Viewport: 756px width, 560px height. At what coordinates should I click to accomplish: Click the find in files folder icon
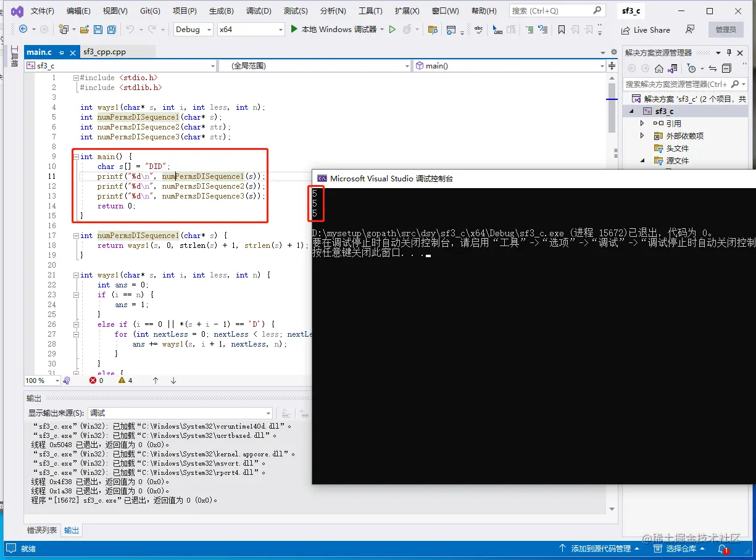point(433,30)
